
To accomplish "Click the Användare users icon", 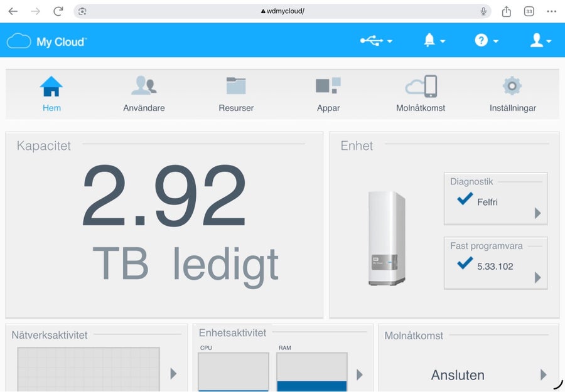I will pos(144,85).
